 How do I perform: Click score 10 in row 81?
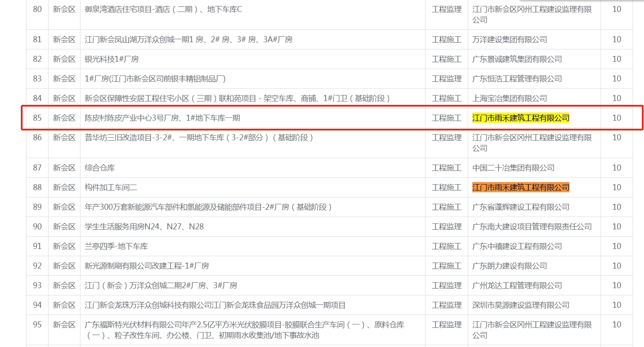click(617, 40)
